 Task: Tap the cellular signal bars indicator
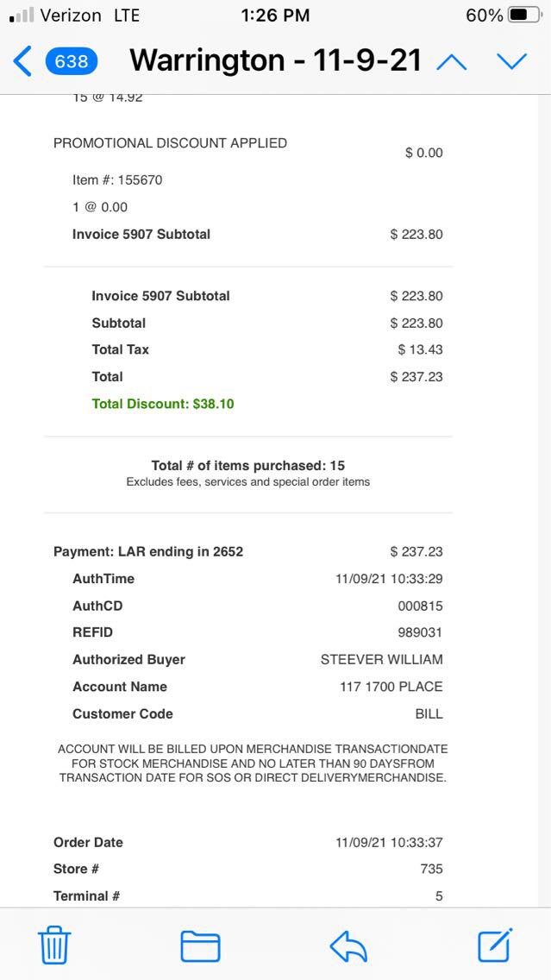22,16
